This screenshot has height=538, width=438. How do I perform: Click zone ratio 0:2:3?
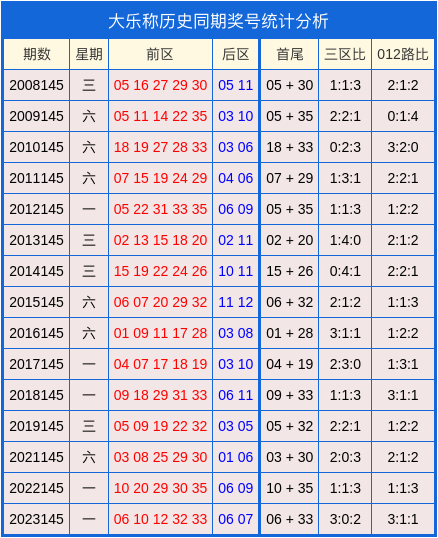tap(345, 147)
